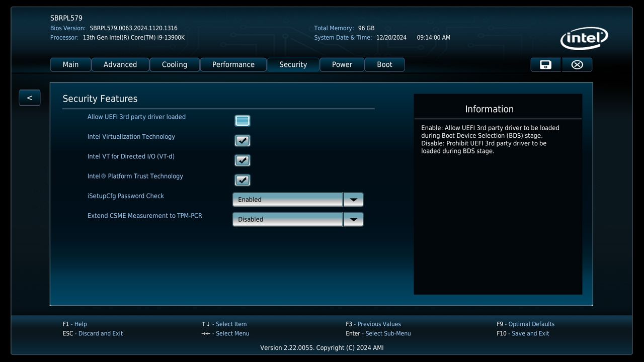This screenshot has height=362, width=644.
Task: Select iSetupCfg Password Check label
Action: point(126,196)
